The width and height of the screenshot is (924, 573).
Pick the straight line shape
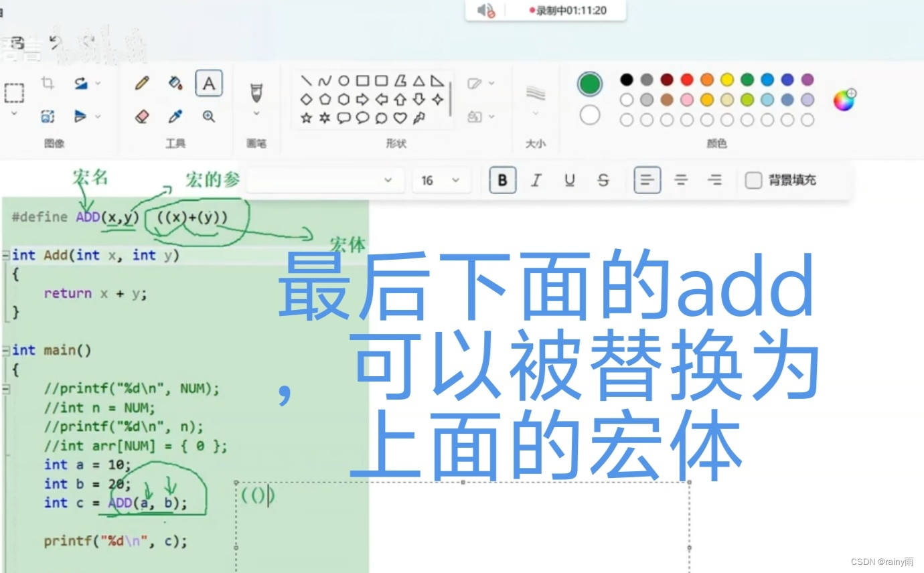point(307,81)
